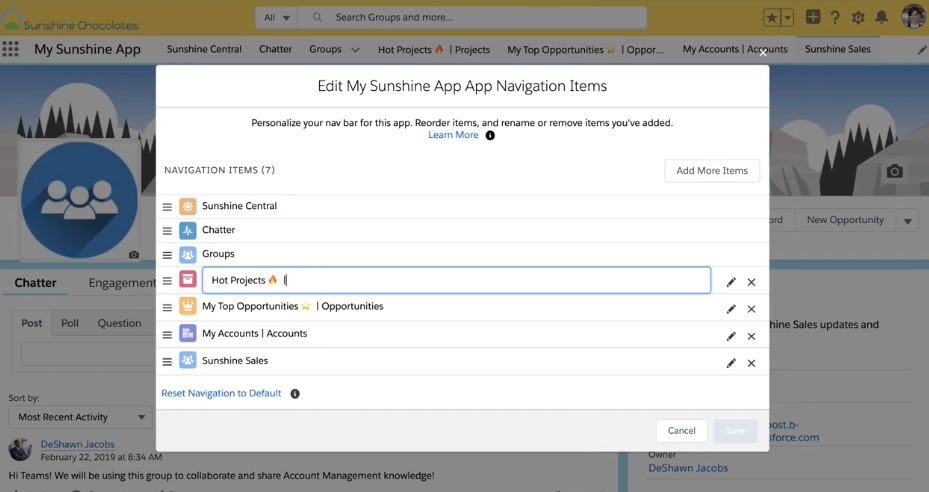This screenshot has height=492, width=929.
Task: Click the Groups item people icon
Action: [188, 255]
